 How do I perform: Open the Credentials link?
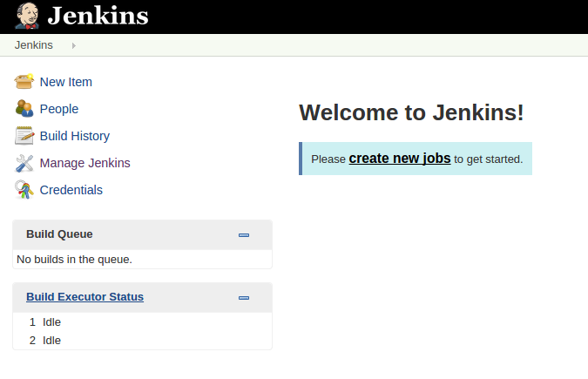[x=71, y=190]
